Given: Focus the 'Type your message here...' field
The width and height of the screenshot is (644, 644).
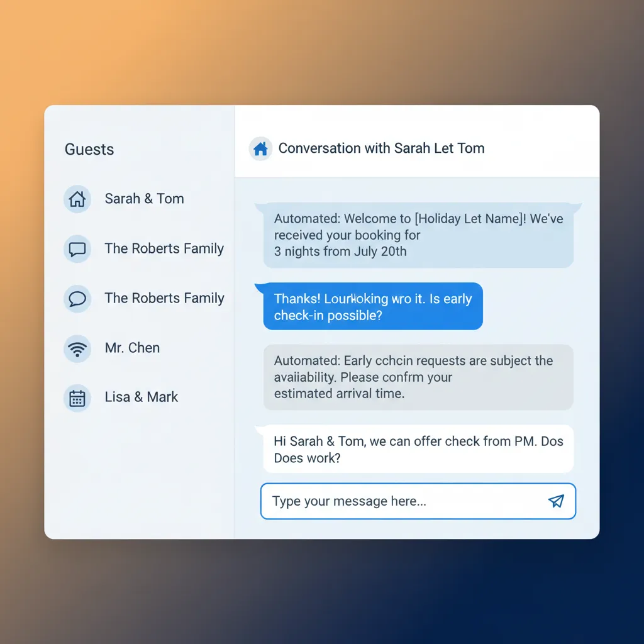Looking at the screenshot, I should point(418,501).
